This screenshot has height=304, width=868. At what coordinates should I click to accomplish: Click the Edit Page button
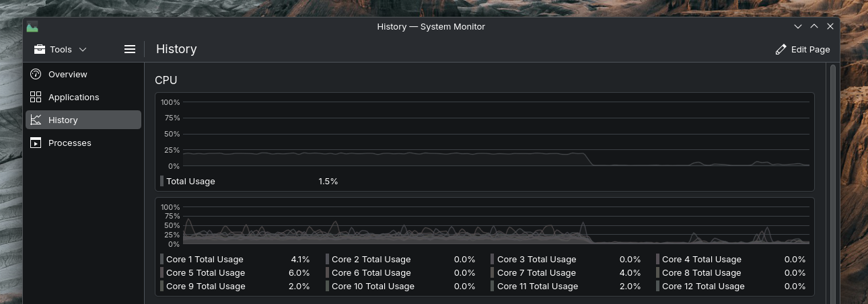point(803,50)
